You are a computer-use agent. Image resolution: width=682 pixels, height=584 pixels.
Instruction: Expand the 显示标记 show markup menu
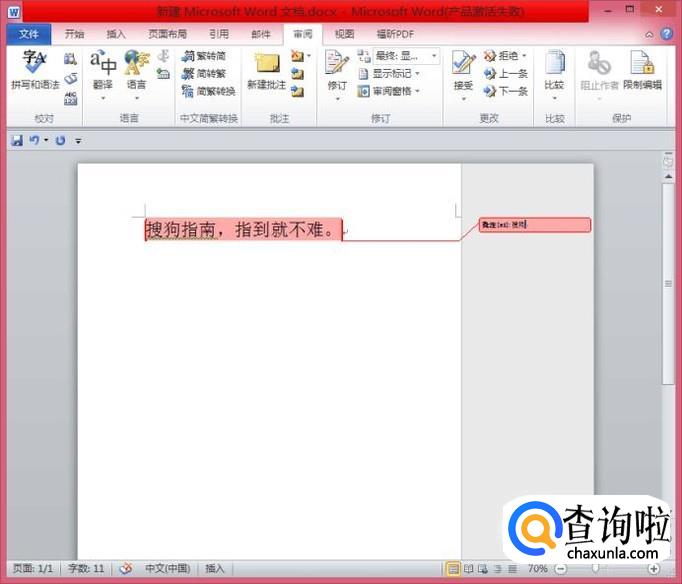pyautogui.click(x=389, y=73)
